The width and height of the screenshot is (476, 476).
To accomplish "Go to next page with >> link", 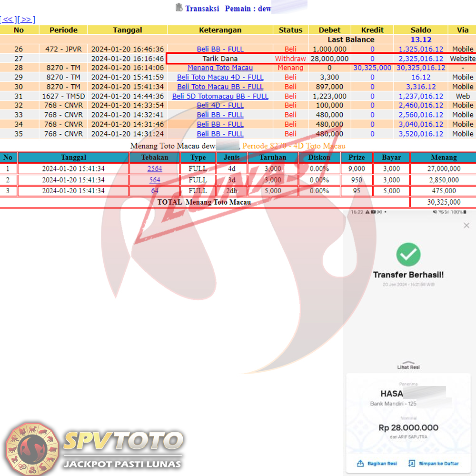I will (x=26, y=20).
